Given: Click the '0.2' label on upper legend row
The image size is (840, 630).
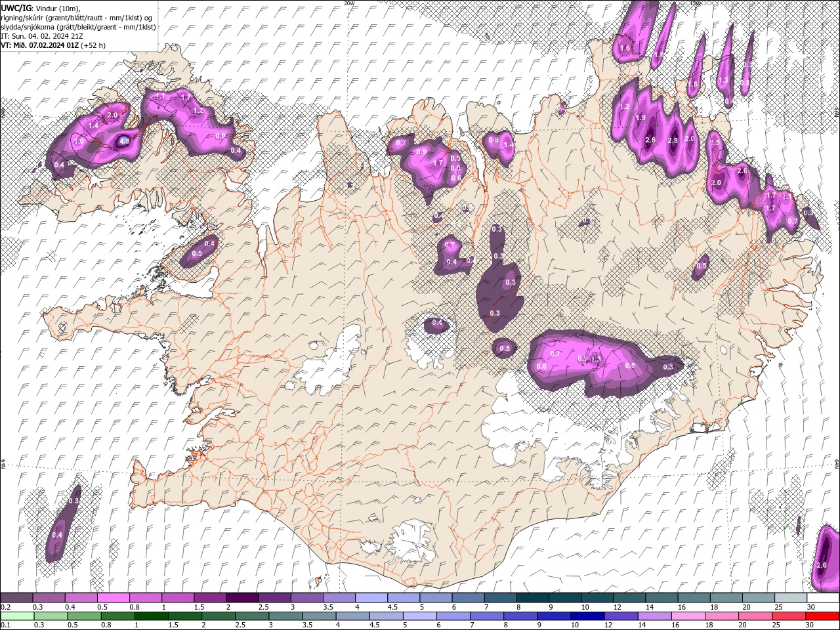Looking at the screenshot, I should click(6, 607).
